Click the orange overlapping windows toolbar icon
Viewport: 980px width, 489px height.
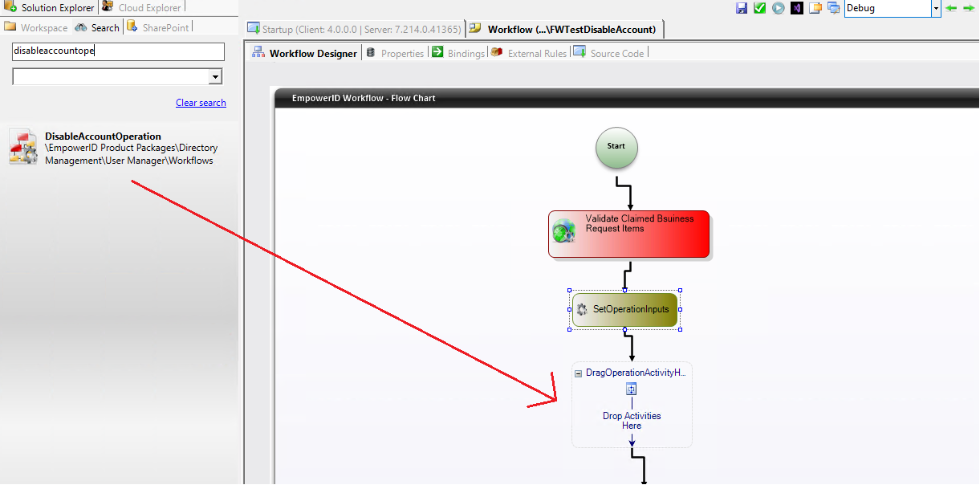[815, 8]
